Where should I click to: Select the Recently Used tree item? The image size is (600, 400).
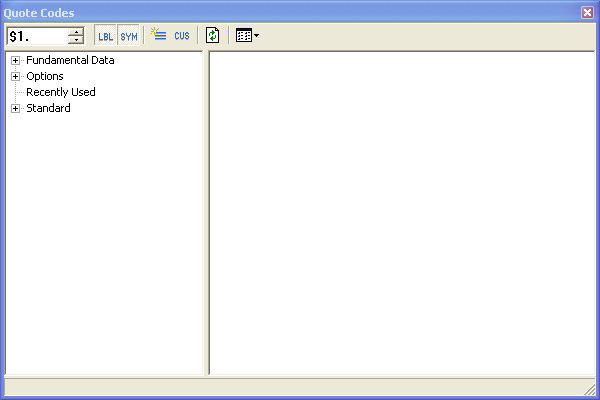[61, 92]
